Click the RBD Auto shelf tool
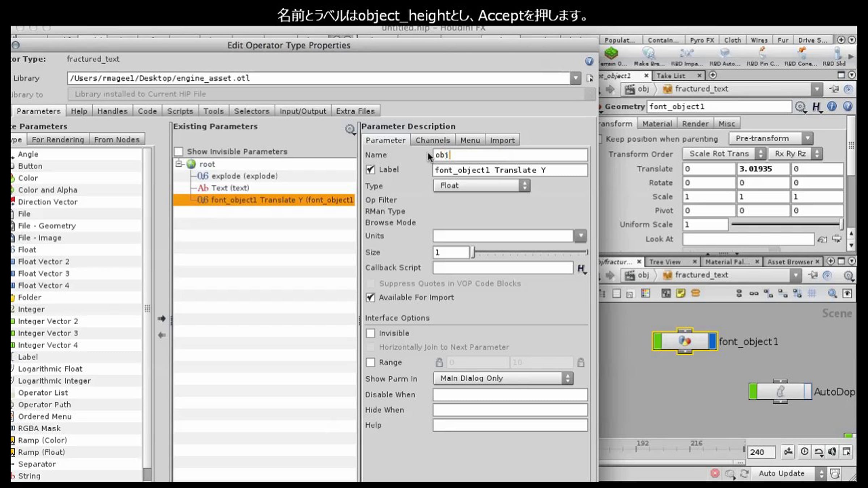 click(x=724, y=56)
